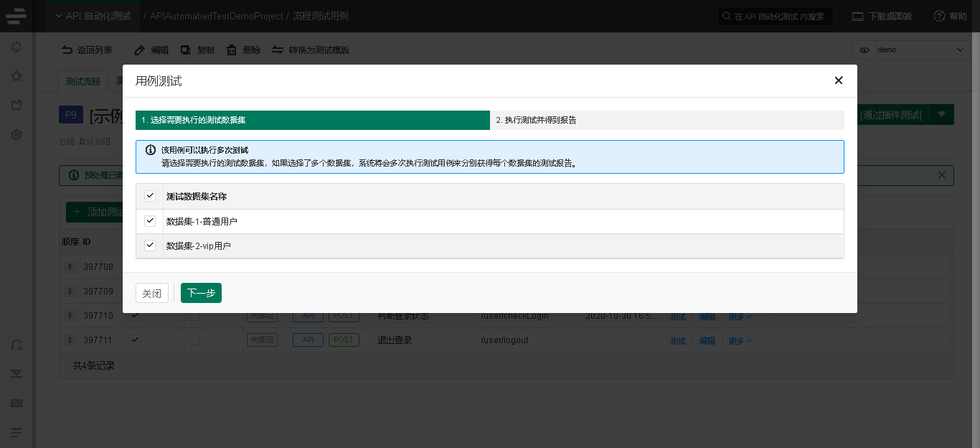Click the settings gear in the sidebar
This screenshot has height=448, width=980.
point(17,134)
